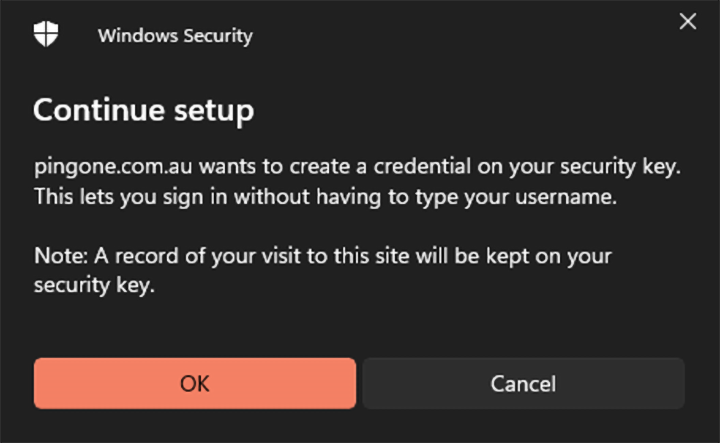720x443 pixels.
Task: Click "security key." on the note's last line
Action: click(94, 285)
